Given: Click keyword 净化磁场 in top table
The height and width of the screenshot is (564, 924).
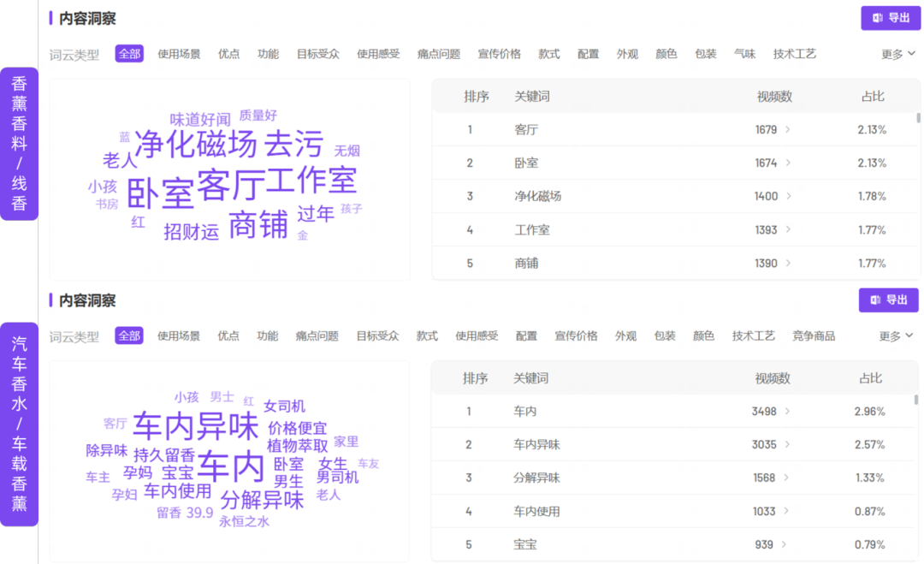Looking at the screenshot, I should tap(537, 196).
